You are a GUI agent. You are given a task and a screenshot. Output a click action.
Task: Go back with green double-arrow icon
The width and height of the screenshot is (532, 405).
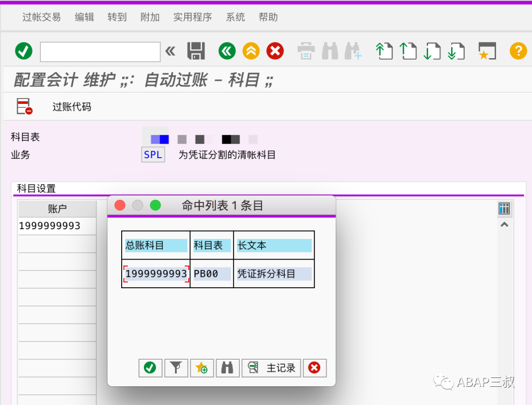click(227, 51)
